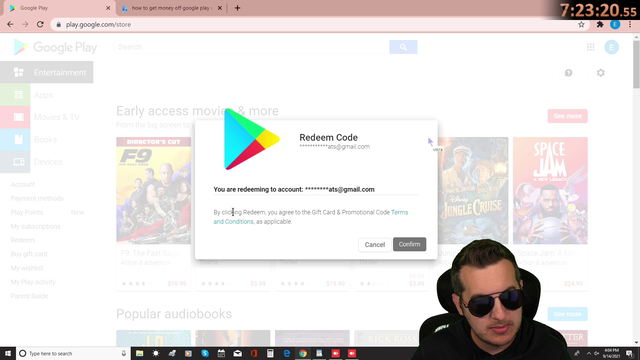Close the 'how to get money off google play' tab
The image size is (640, 360).
pyautogui.click(x=220, y=8)
